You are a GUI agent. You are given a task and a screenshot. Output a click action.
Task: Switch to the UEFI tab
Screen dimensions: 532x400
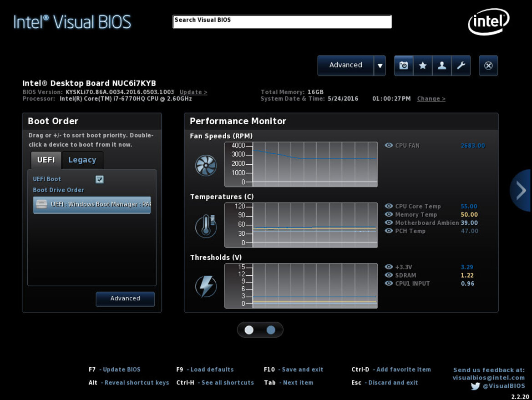[46, 160]
